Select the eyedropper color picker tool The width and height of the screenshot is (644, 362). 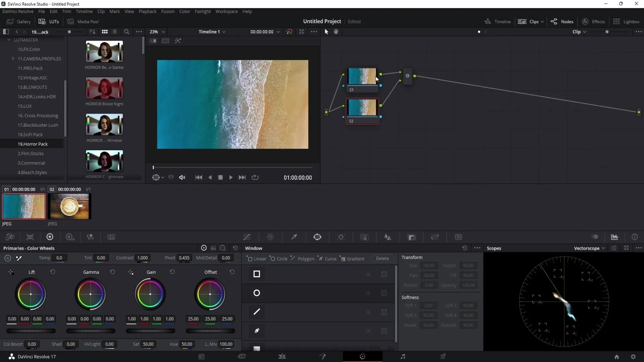coord(294,237)
